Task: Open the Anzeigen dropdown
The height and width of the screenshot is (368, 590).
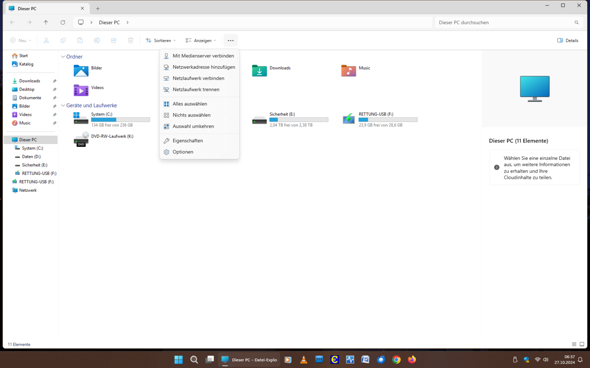Action: tap(201, 40)
